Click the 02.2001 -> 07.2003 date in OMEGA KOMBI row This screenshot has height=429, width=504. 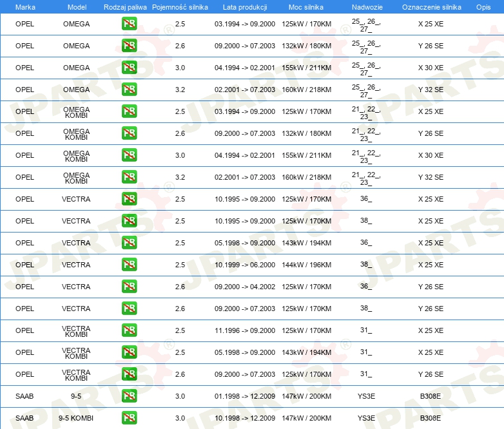[x=245, y=177]
